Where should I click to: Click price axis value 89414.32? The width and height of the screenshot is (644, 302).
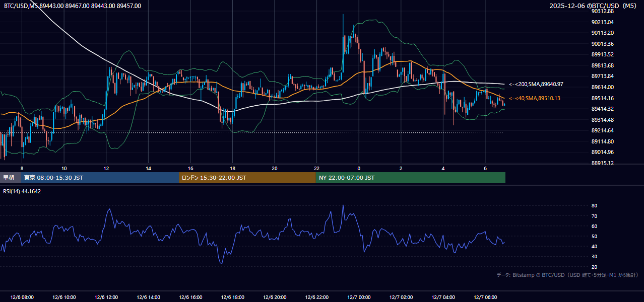tap(603, 109)
